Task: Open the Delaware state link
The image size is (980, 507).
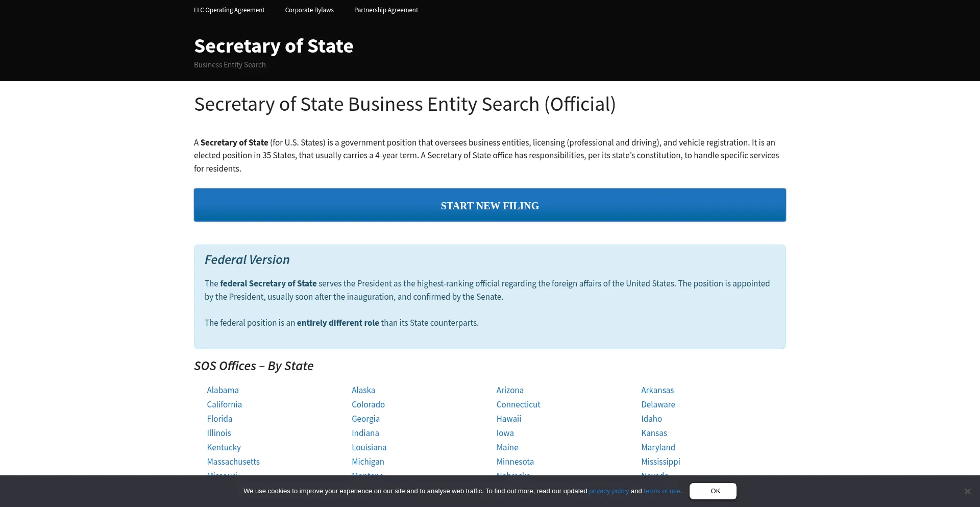Action: click(658, 404)
